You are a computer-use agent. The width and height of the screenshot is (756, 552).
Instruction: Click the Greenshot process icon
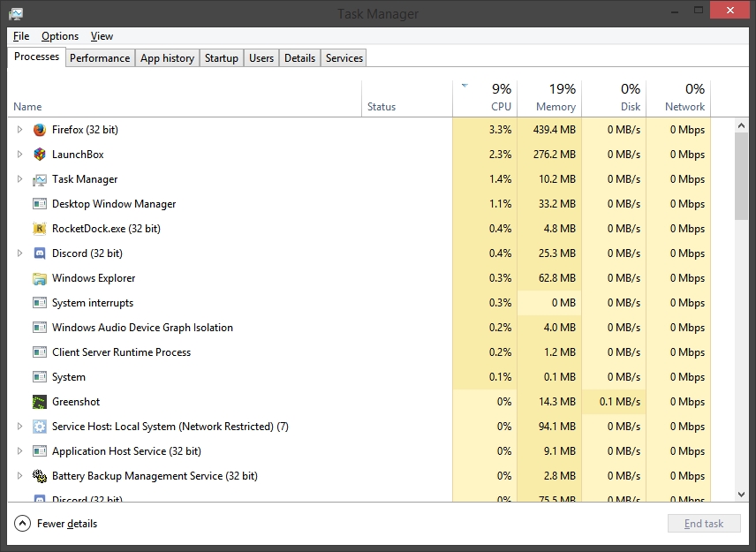pyautogui.click(x=40, y=402)
